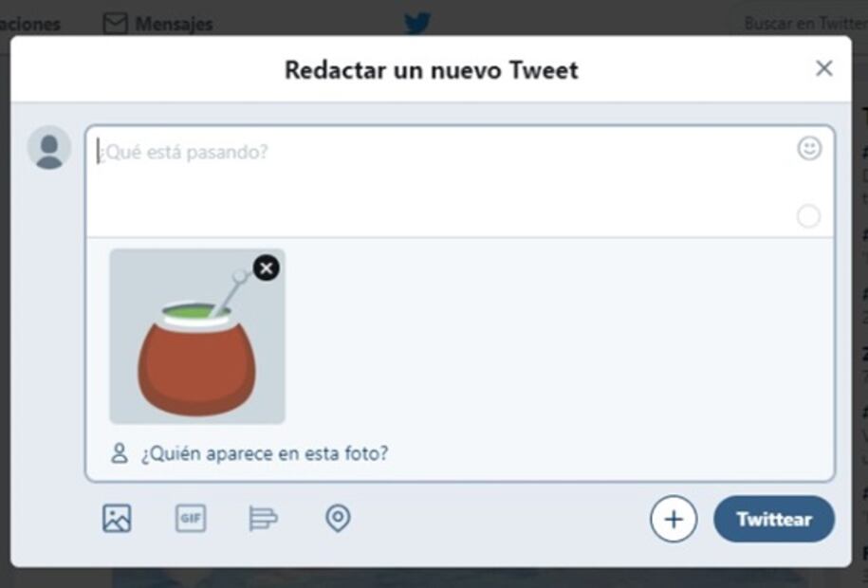Open the emoji picker smiley icon
This screenshot has height=588, width=868.
pyautogui.click(x=809, y=148)
